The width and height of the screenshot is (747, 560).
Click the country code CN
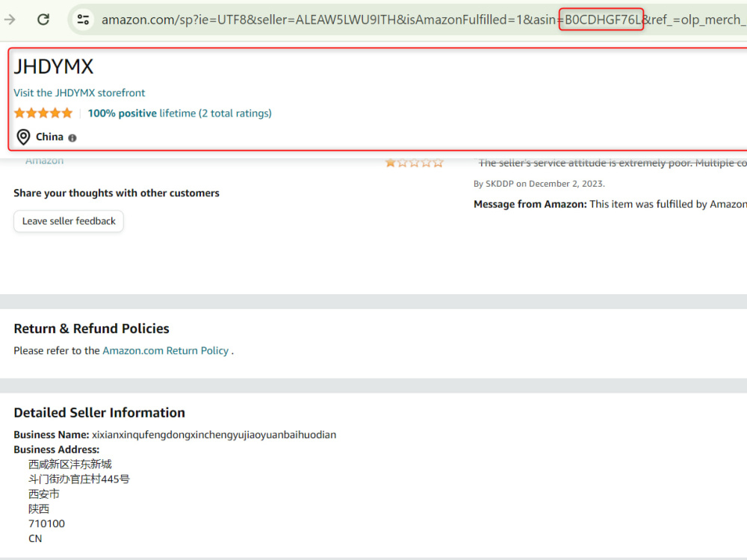pyautogui.click(x=35, y=538)
